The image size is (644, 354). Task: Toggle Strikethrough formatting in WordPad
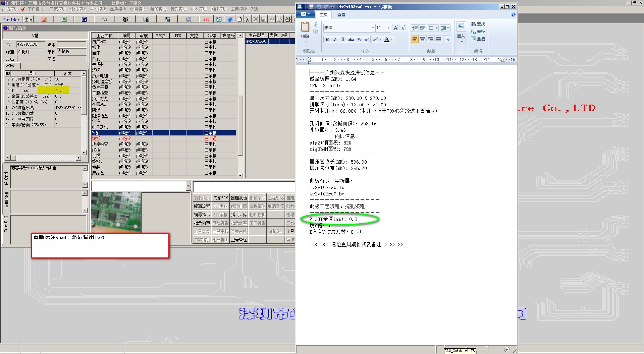point(351,39)
